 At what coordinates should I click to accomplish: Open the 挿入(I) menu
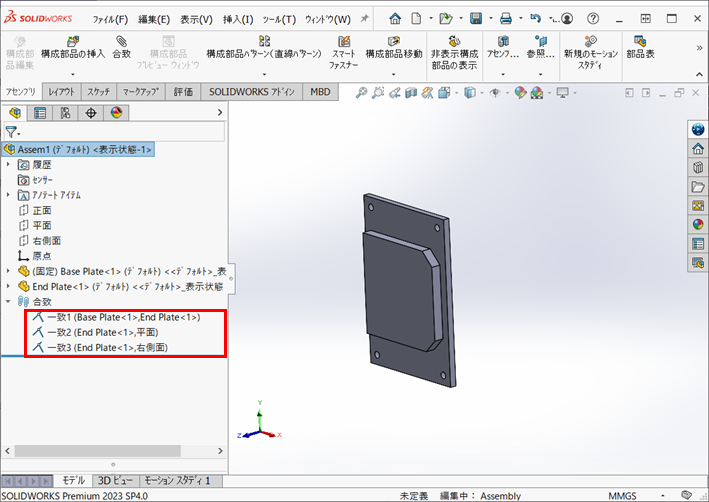click(x=237, y=19)
